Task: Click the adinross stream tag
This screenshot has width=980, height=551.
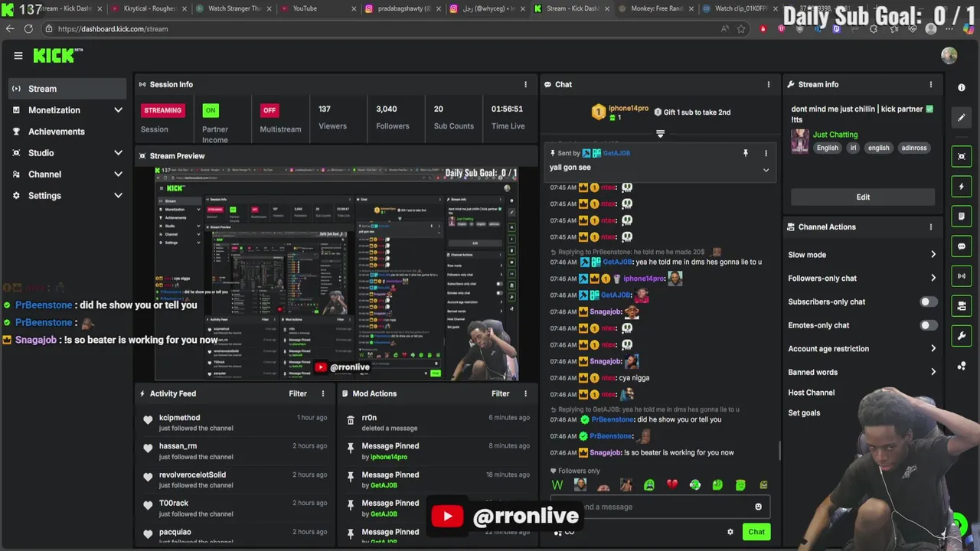Action: (x=913, y=148)
